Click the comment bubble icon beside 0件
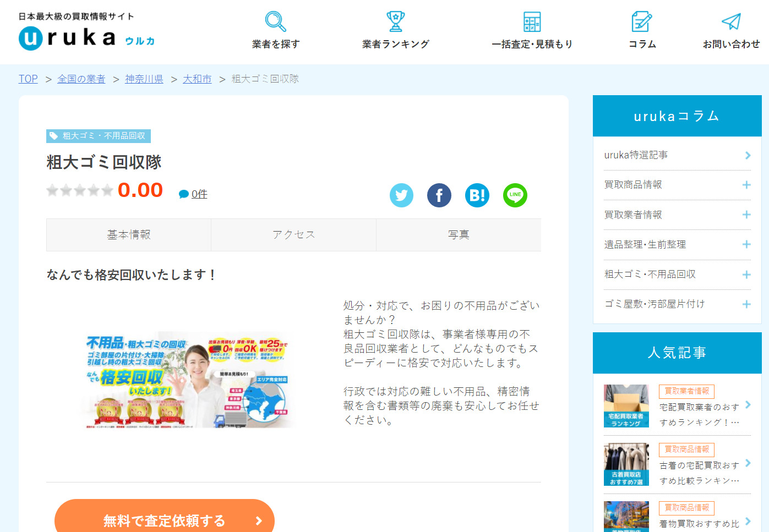The height and width of the screenshot is (532, 769). (x=184, y=194)
